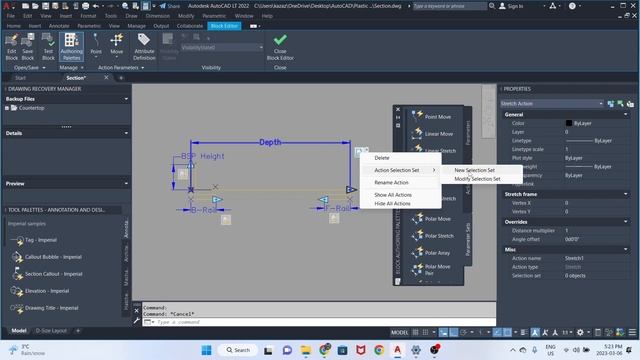The height and width of the screenshot is (360, 640).
Task: Select the Point parameter tool
Action: pyautogui.click(x=96, y=45)
